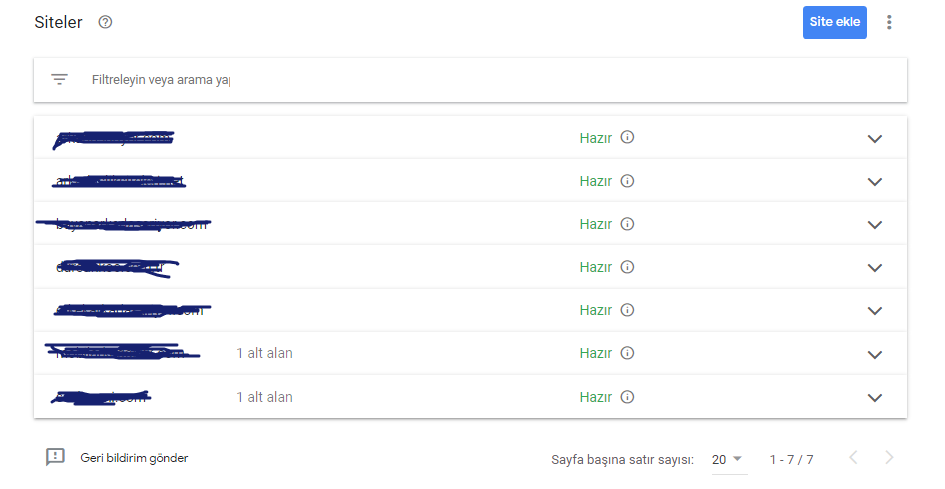
Task: Click the help icon beside Siteler
Action: (105, 22)
